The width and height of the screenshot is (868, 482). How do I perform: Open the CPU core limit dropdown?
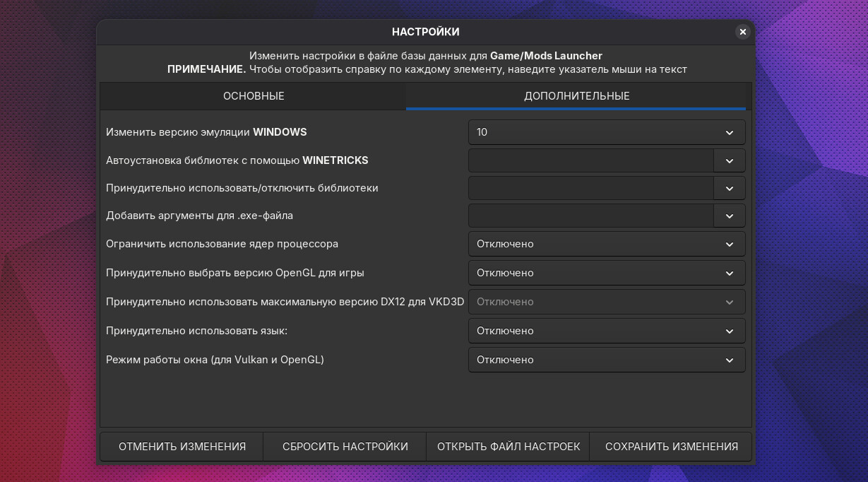tap(606, 244)
